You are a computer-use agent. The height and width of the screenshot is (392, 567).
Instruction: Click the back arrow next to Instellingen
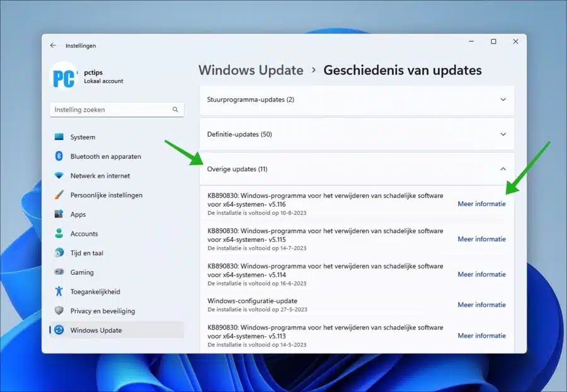(53, 45)
